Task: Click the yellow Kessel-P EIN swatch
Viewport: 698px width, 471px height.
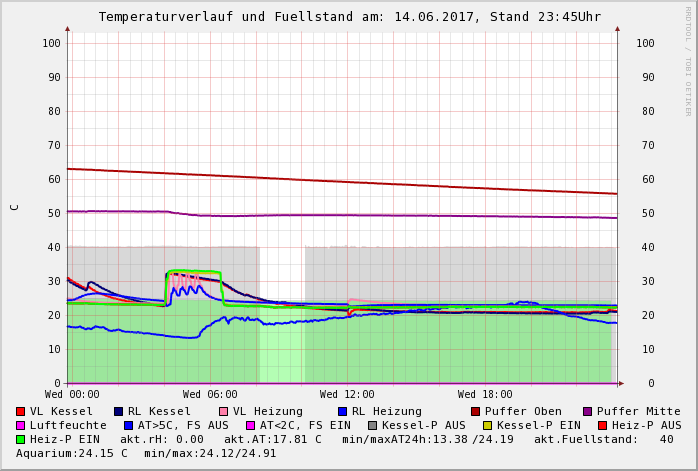Action: [489, 425]
